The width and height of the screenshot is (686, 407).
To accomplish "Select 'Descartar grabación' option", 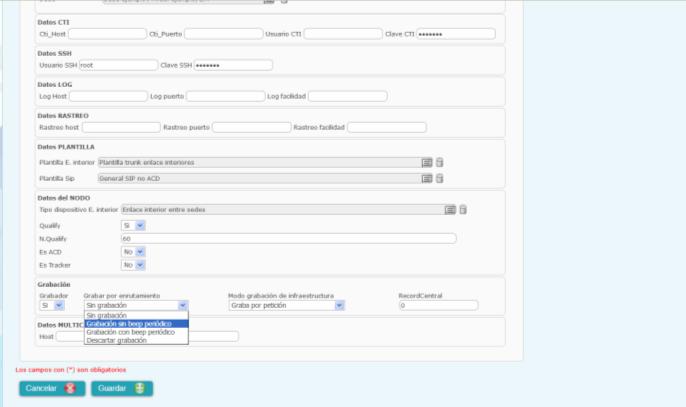I will point(136,340).
